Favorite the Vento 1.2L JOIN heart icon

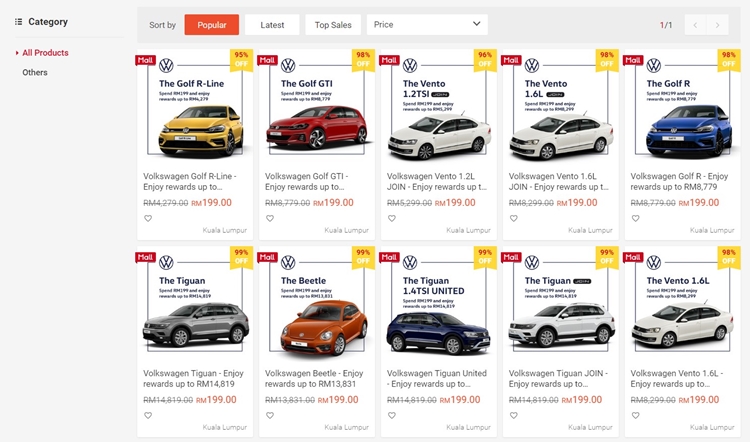[392, 218]
